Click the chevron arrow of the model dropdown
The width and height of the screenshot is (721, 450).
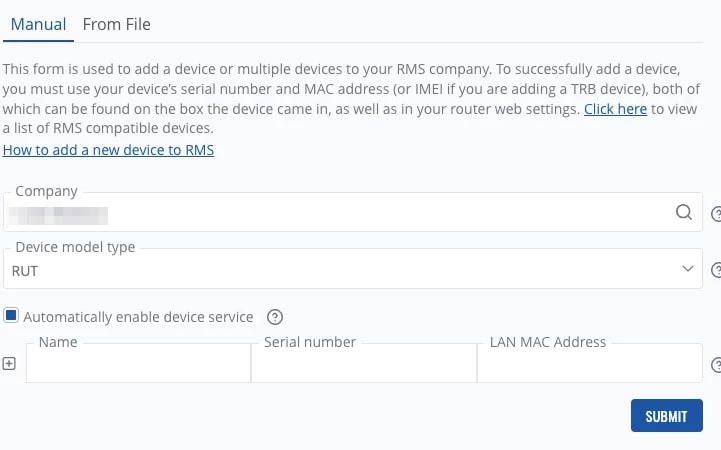coord(687,269)
